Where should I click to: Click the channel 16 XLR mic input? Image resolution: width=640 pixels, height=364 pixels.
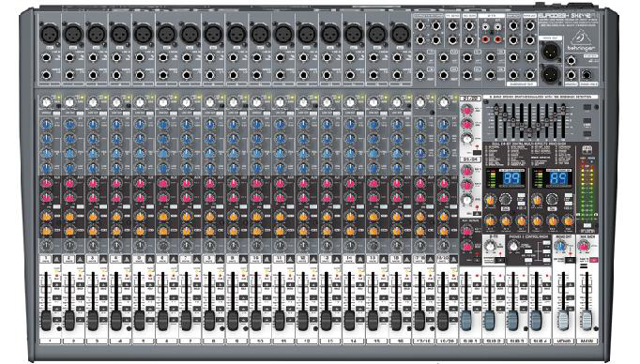pyautogui.click(x=401, y=34)
